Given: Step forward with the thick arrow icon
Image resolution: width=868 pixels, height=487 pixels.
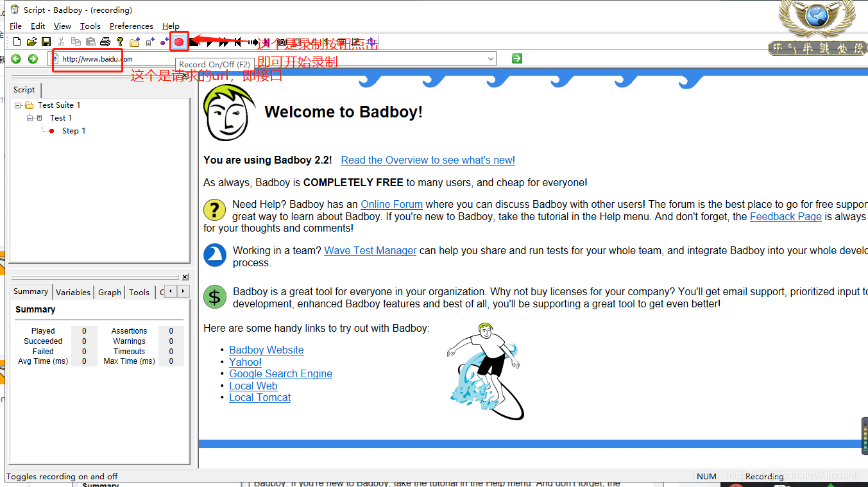Looking at the screenshot, I should point(253,42).
